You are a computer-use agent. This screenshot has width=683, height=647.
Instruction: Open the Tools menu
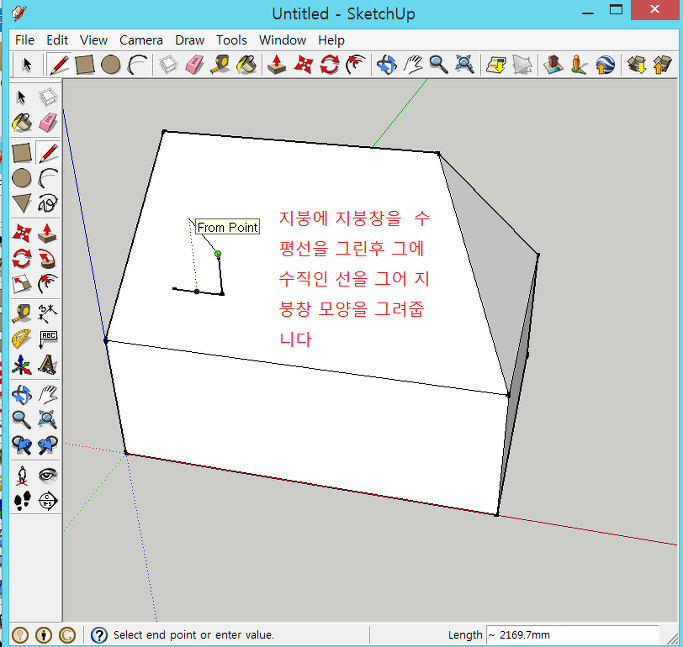pyautogui.click(x=231, y=40)
